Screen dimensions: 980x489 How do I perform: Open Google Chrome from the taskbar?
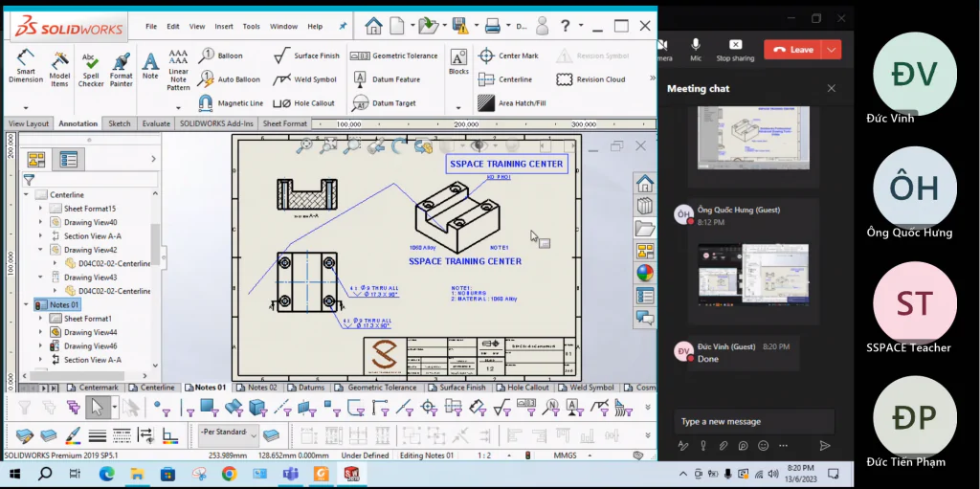[x=229, y=474]
